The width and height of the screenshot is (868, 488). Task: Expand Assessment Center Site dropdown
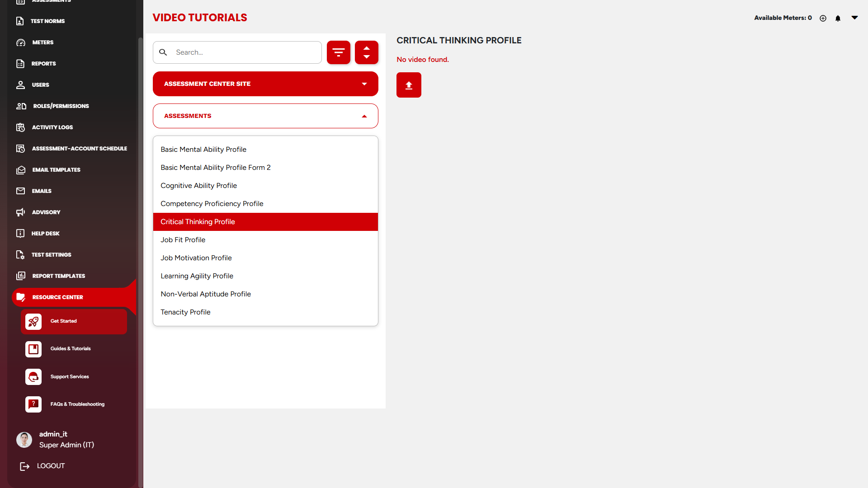coord(265,84)
